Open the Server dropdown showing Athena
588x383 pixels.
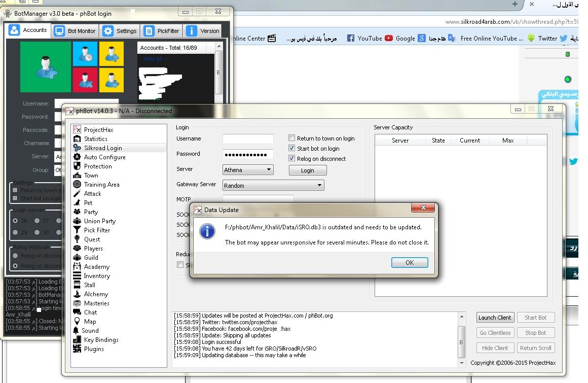pos(248,170)
